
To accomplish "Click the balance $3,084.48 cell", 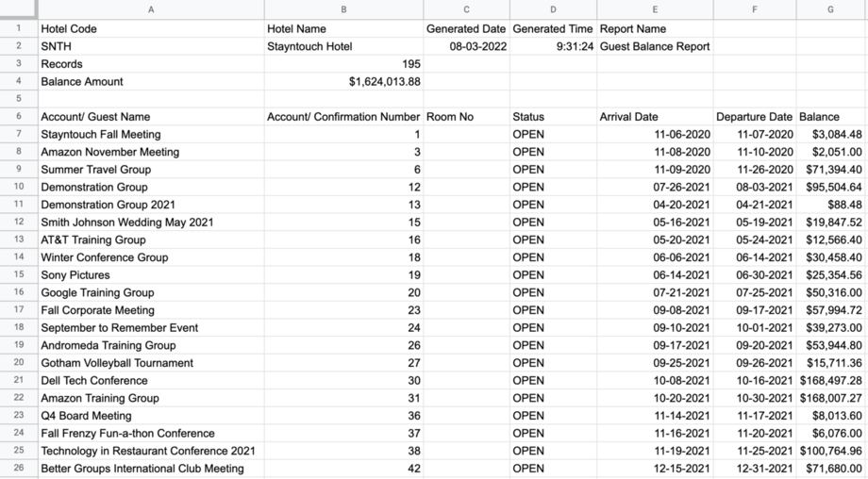I will pos(830,135).
